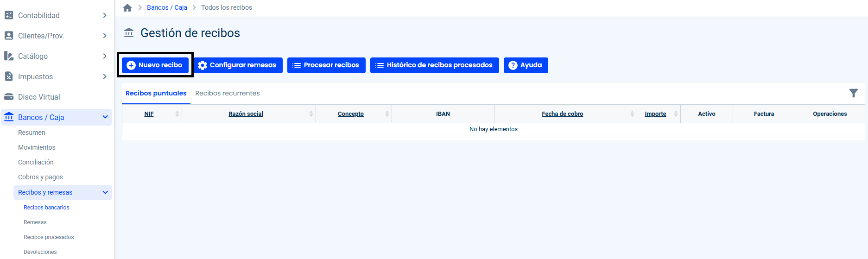Sort Importe column using its arrows
Viewport: 868px width, 259px height.
(676, 114)
